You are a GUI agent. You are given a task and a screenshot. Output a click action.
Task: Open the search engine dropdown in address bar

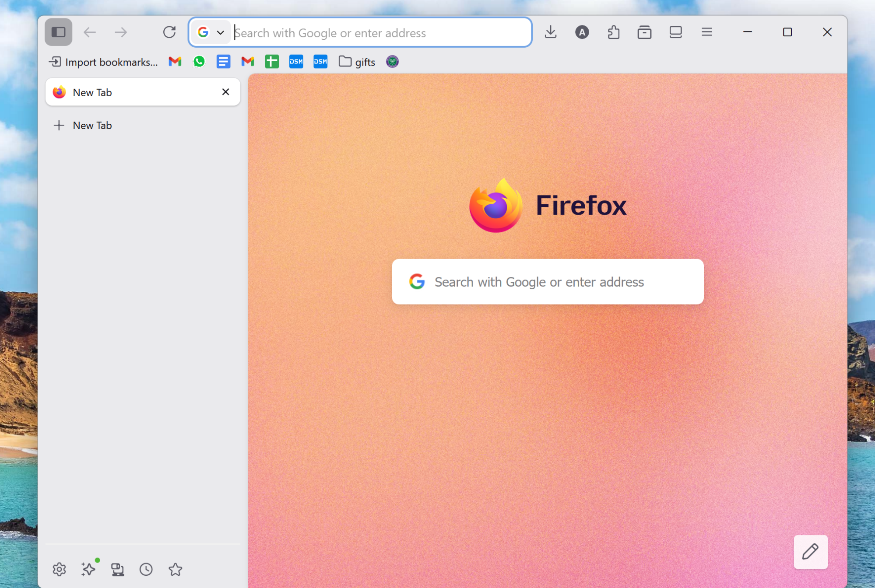pyautogui.click(x=211, y=32)
